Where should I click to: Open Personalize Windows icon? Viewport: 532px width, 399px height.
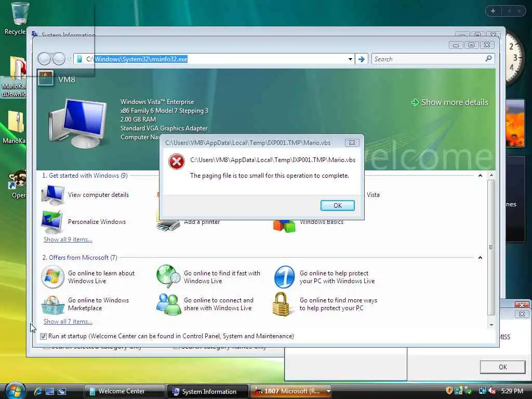click(x=52, y=221)
